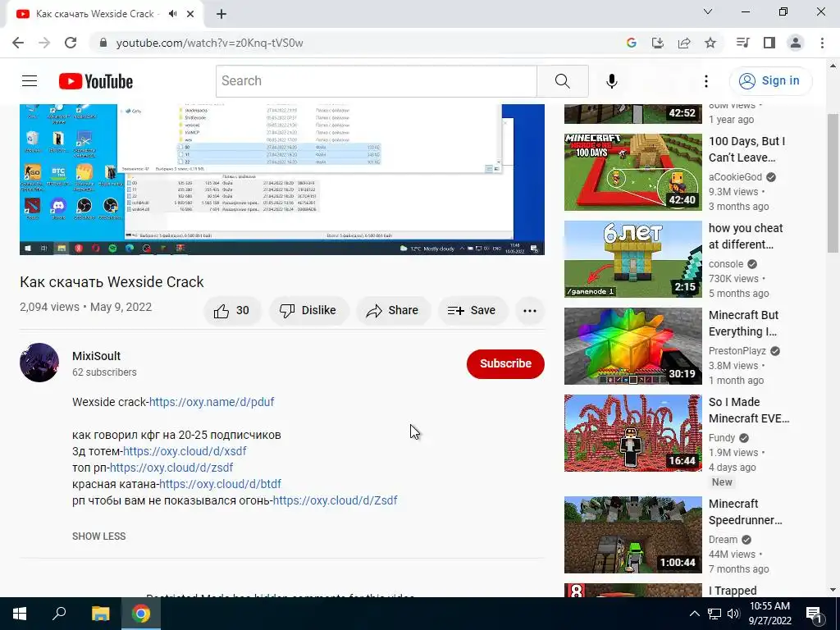Open File Explorer from the taskbar
Image resolution: width=840 pixels, height=630 pixels.
tap(100, 614)
